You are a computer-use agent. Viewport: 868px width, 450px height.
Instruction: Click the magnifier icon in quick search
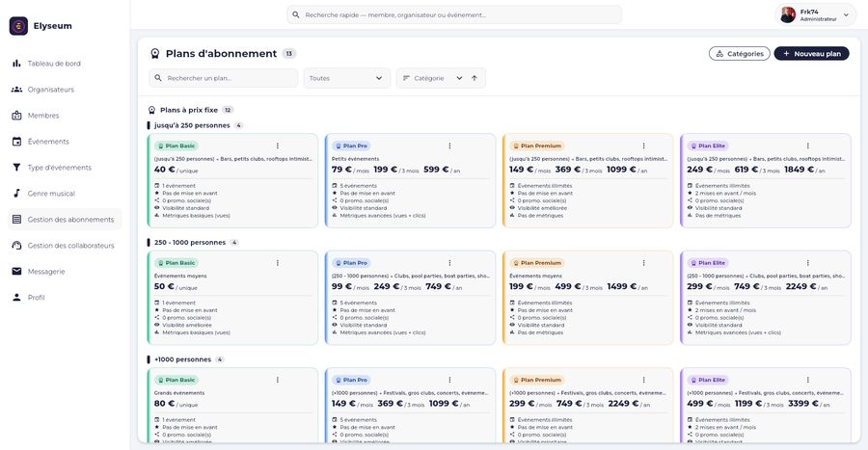click(x=296, y=14)
